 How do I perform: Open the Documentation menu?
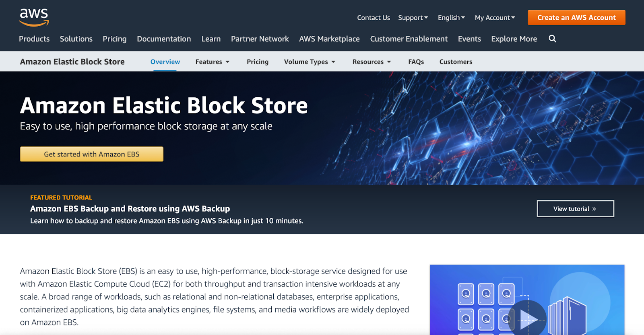[164, 39]
